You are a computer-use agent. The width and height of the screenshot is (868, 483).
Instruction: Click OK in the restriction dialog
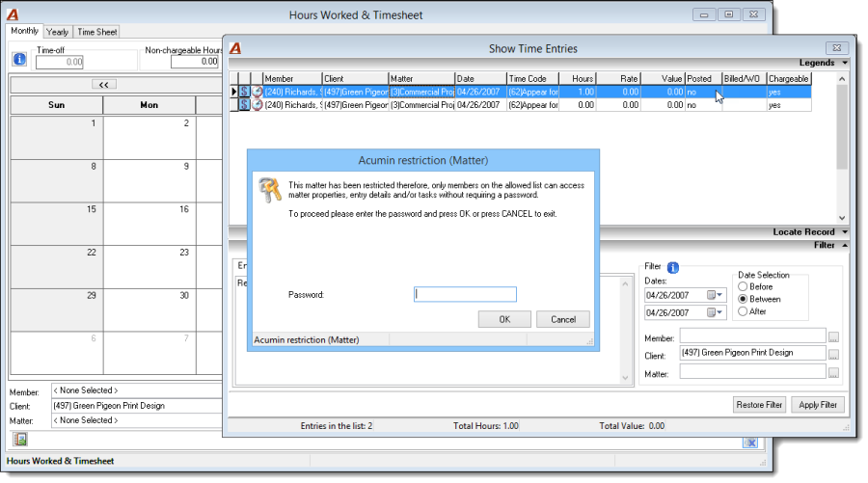(504, 319)
